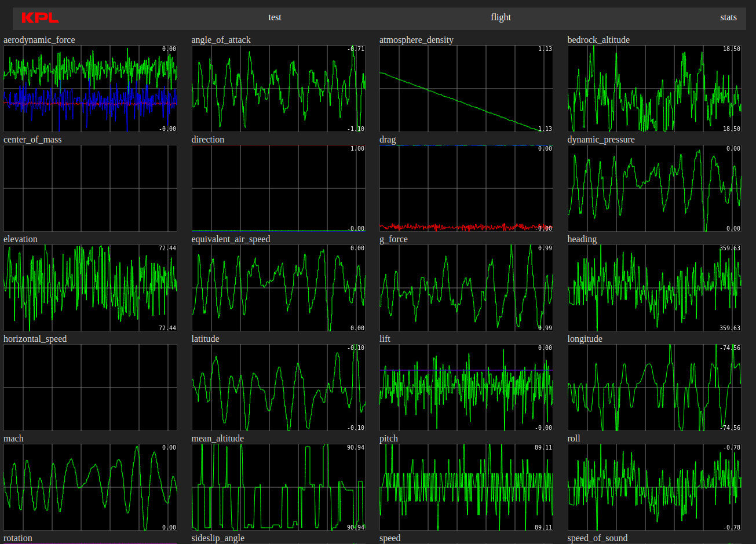Click the KPL logo
Screen dimensions: 756x544
click(x=40, y=18)
